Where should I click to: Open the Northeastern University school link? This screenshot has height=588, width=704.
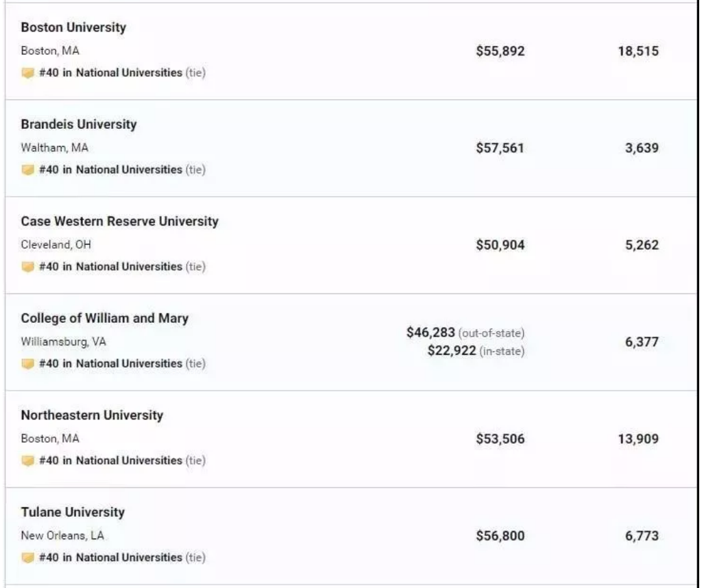tap(92, 415)
